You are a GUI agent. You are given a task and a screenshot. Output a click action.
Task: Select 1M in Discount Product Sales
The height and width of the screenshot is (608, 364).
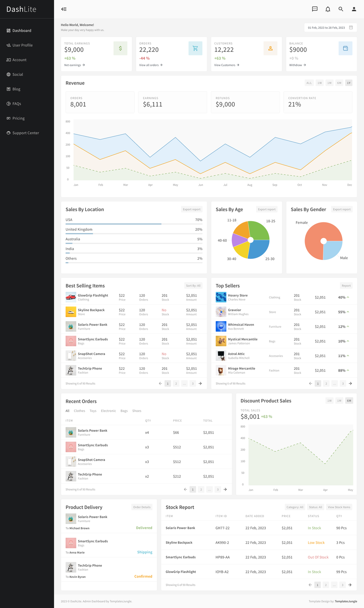click(x=339, y=401)
